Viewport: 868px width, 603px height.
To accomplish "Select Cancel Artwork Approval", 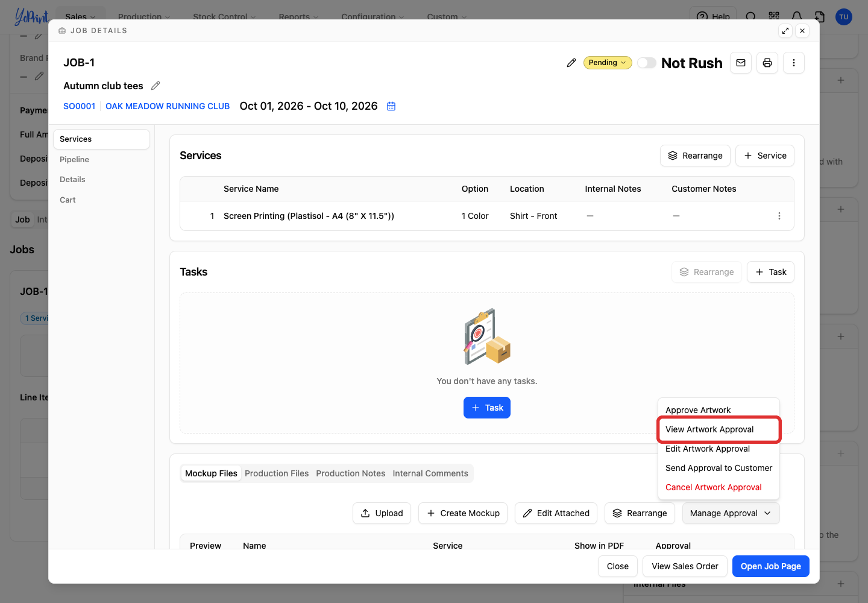I will [x=719, y=487].
